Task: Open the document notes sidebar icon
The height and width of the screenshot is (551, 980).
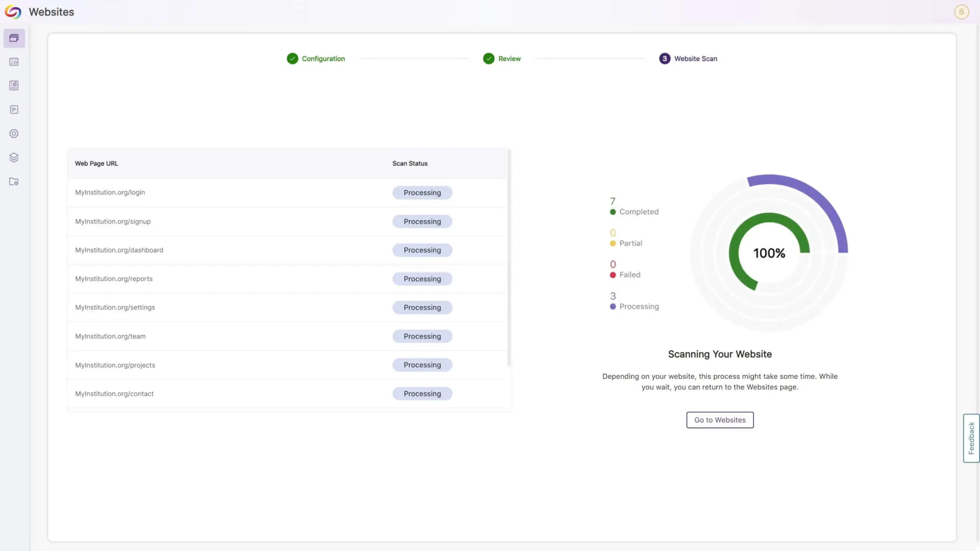Action: 14,109
